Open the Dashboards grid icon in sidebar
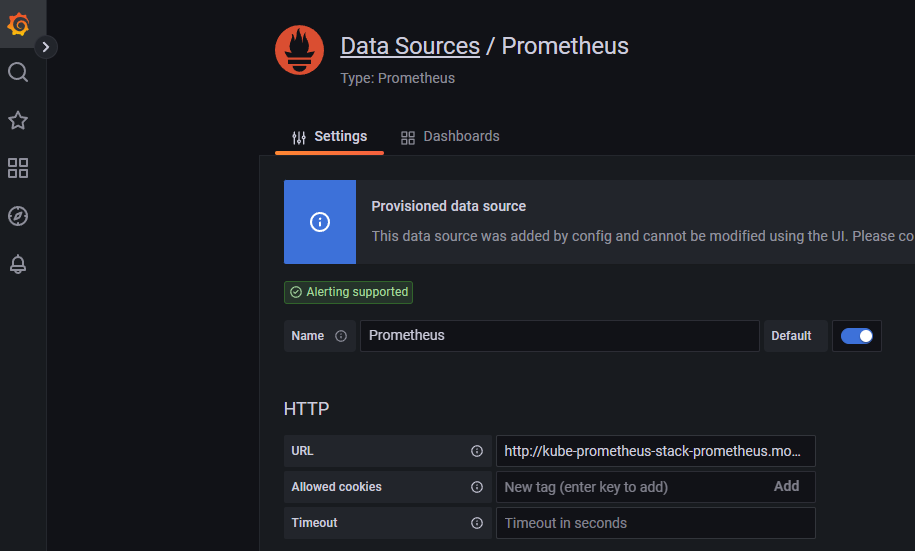This screenshot has height=551, width=915. pos(18,168)
